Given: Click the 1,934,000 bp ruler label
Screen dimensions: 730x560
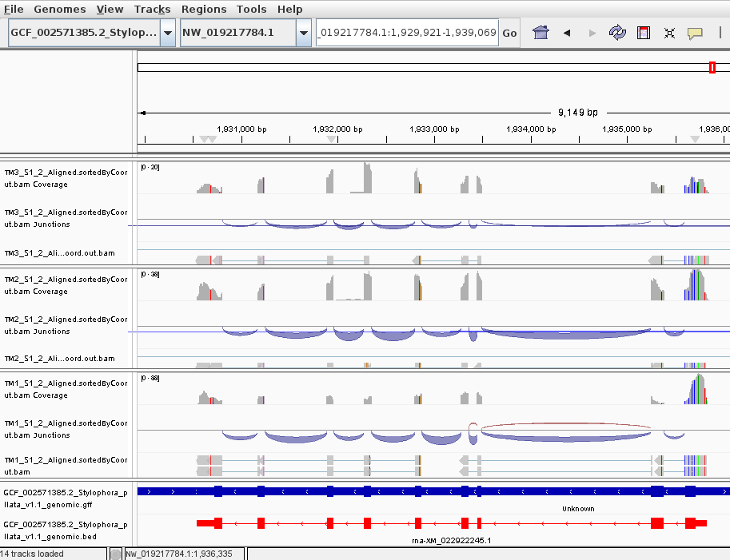Looking at the screenshot, I should click(531, 129).
